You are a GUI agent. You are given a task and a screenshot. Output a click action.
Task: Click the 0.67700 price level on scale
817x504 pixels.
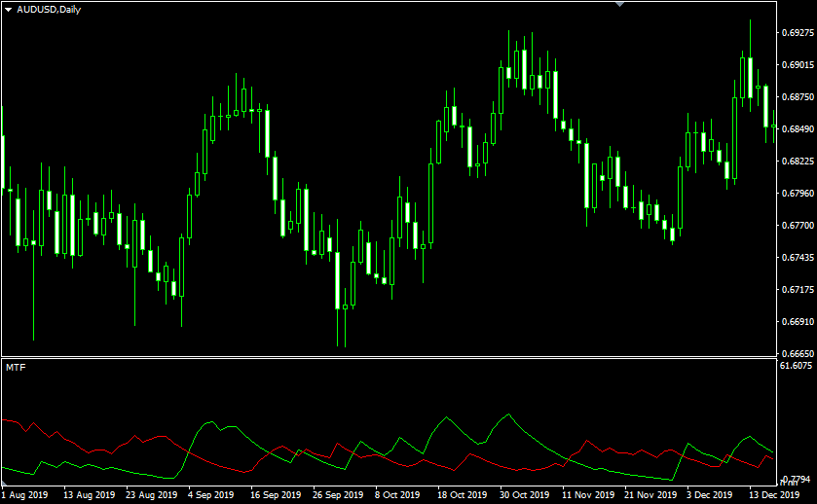(797, 226)
